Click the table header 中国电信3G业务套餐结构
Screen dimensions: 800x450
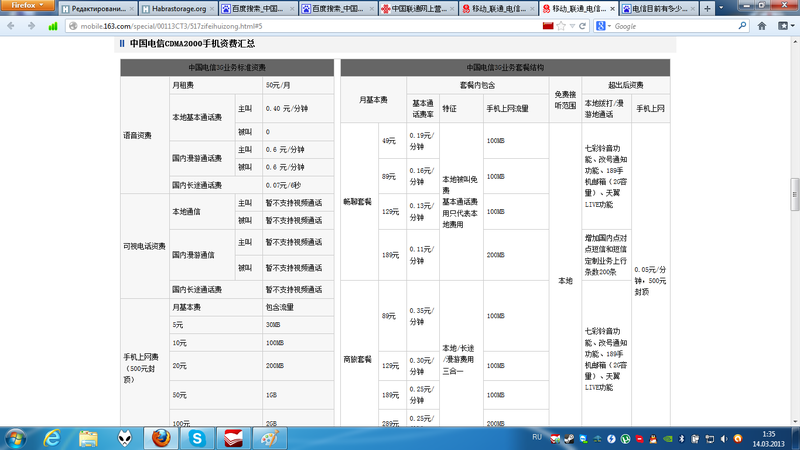(x=505, y=67)
